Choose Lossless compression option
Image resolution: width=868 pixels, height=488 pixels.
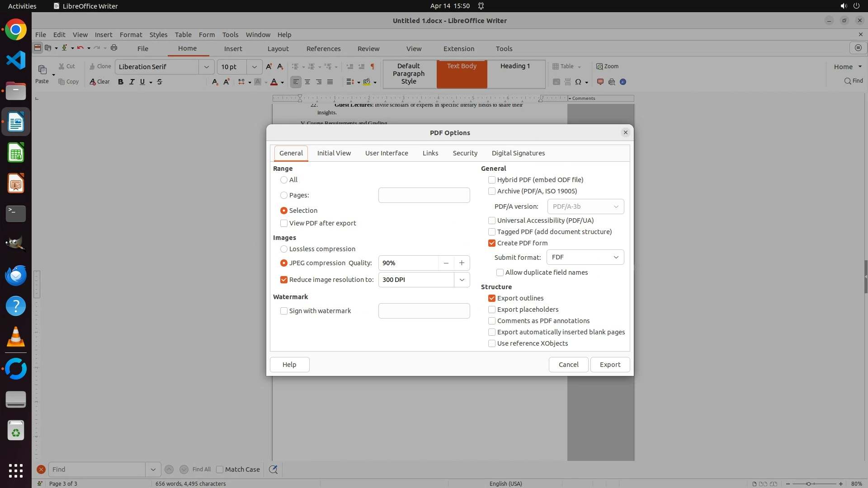(284, 249)
